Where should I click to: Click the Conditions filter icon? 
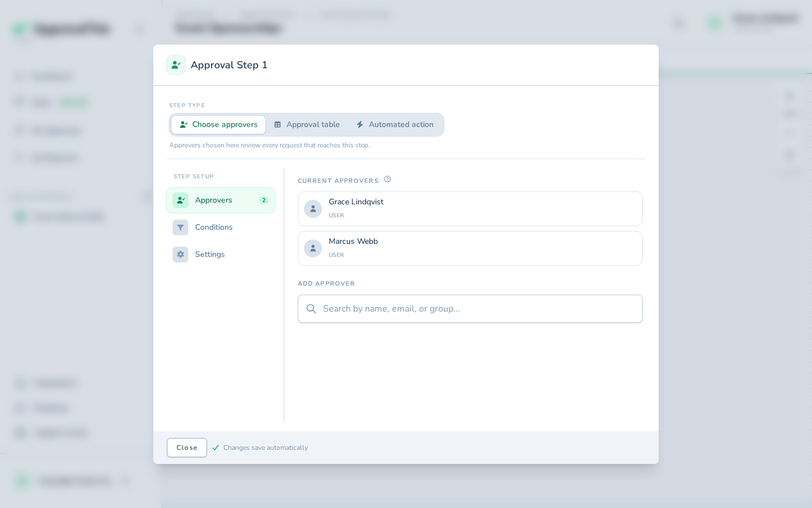(x=180, y=227)
